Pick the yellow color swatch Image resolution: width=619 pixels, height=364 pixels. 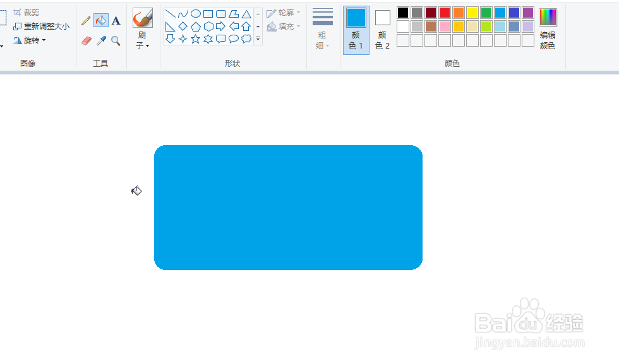(472, 13)
